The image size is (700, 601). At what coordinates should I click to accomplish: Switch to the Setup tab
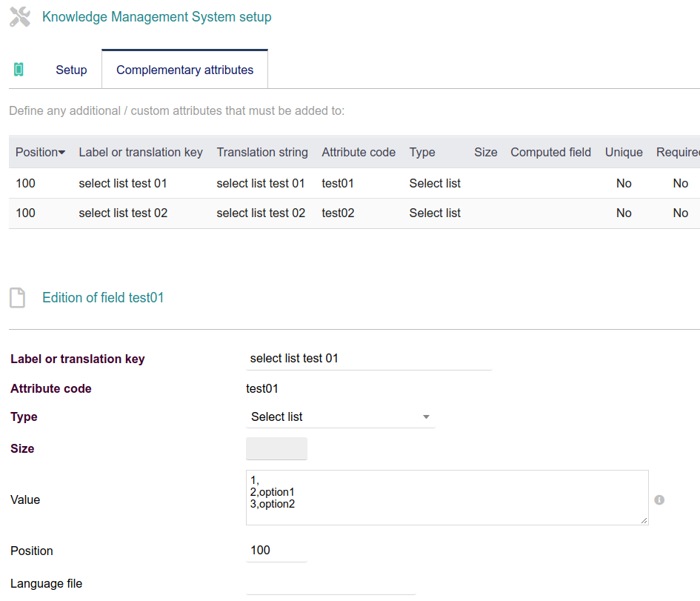(70, 69)
